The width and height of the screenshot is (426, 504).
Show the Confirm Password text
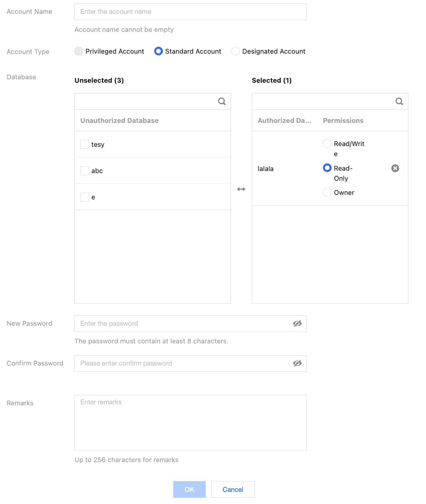click(297, 363)
